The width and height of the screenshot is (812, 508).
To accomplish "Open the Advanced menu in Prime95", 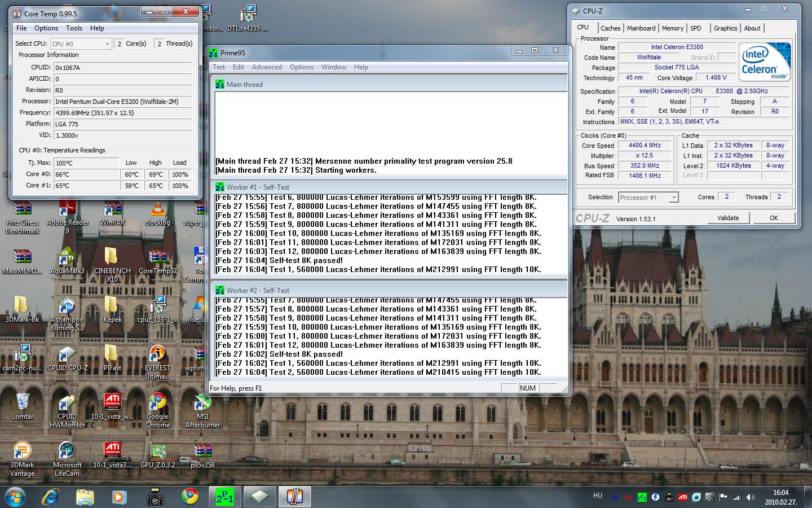I will click(267, 67).
